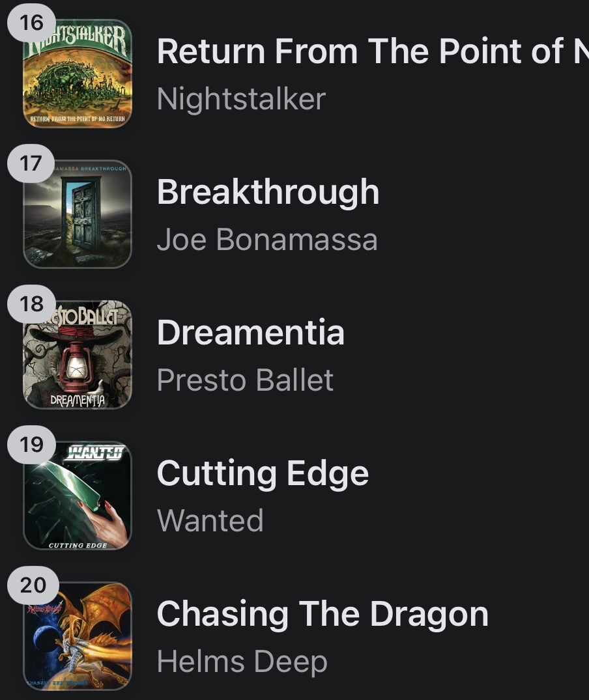Select the Dreamentia lantern album cover
Screen dimensions: 589x700
(x=78, y=356)
